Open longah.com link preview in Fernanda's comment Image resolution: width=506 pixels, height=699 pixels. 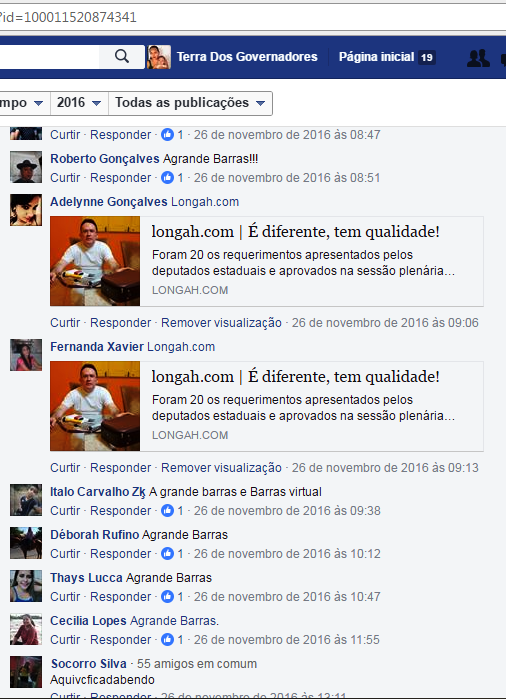[x=267, y=406]
